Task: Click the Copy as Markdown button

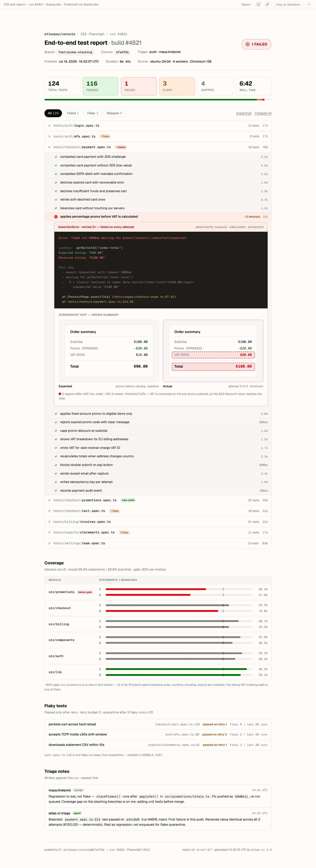Action: (x=288, y=4)
